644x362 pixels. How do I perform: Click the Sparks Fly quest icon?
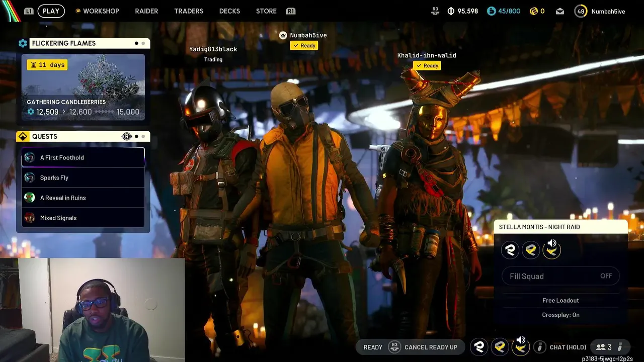(30, 177)
